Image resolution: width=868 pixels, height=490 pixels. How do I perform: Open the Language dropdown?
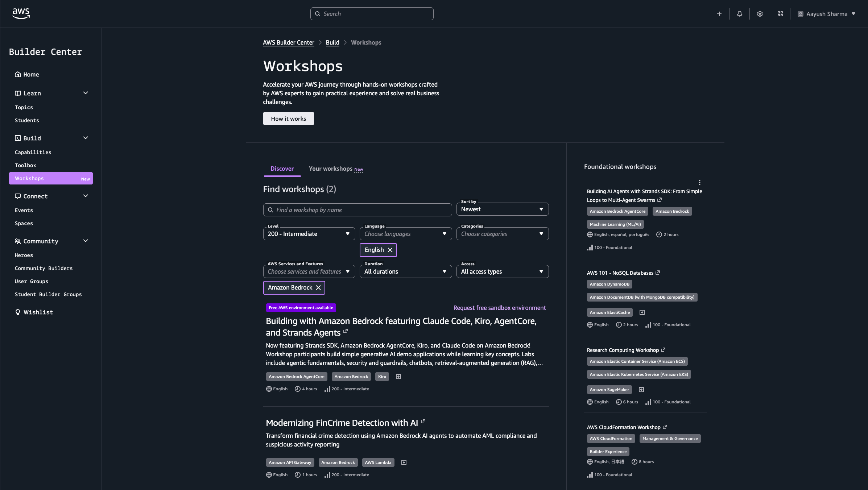pyautogui.click(x=406, y=234)
